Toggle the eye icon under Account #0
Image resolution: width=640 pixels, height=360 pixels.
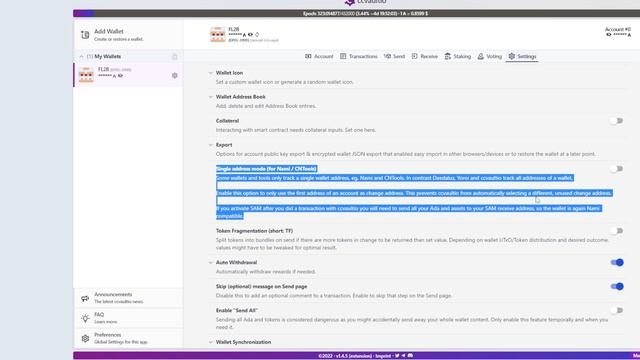(x=609, y=35)
